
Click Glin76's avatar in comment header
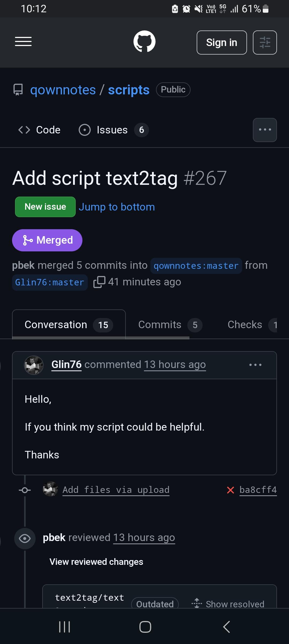click(34, 365)
